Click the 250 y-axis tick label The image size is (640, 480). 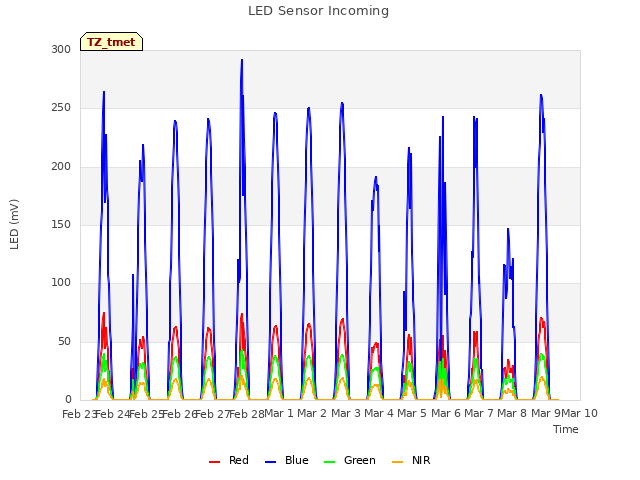[61, 108]
